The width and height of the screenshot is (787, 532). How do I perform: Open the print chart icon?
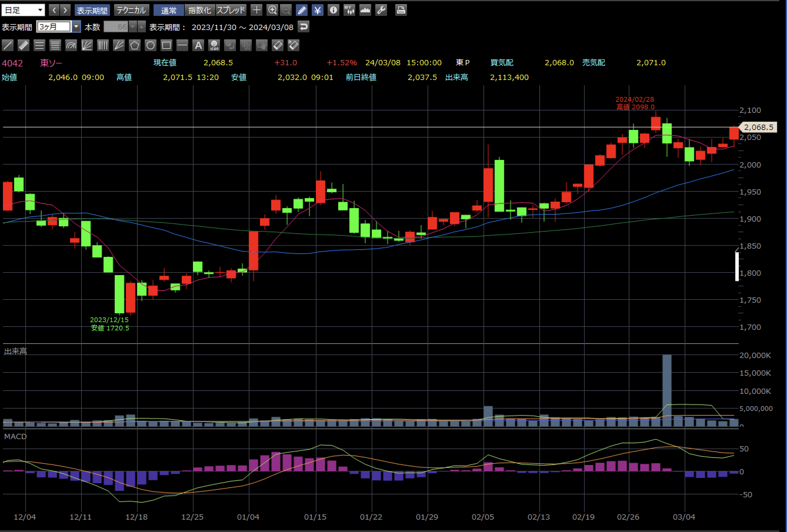(x=401, y=10)
